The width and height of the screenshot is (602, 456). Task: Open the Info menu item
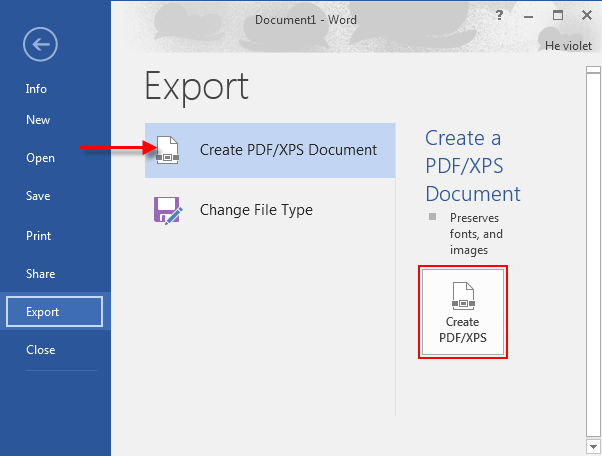coord(36,89)
